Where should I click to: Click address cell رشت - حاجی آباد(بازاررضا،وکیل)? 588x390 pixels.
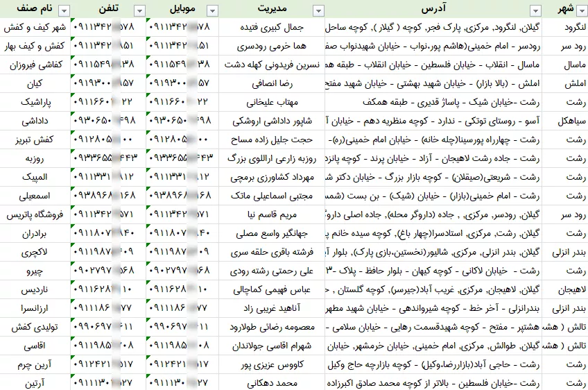tap(433, 365)
